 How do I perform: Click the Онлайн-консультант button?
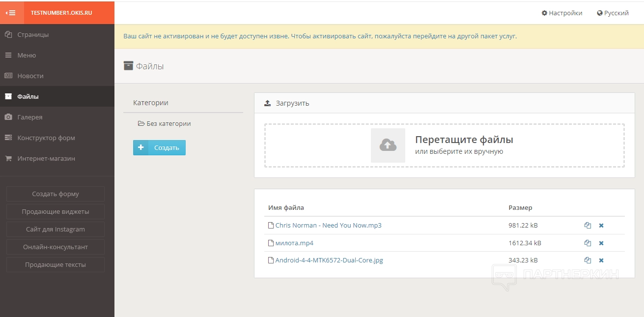[56, 247]
